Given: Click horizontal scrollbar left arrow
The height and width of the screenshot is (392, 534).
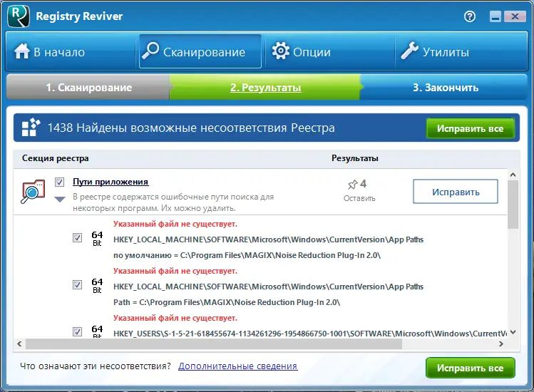Looking at the screenshot, I should 19,344.
